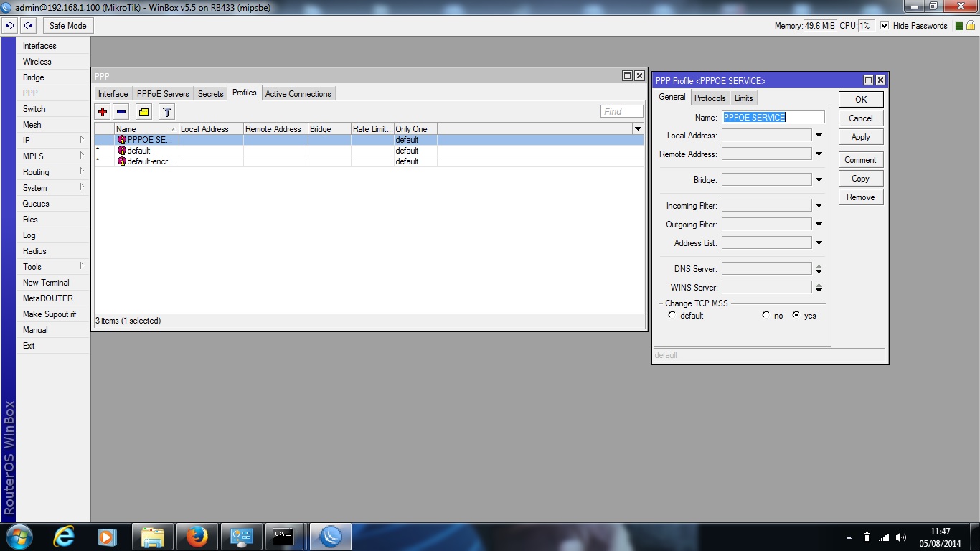
Task: Open Wireless from the sidebar menu
Action: 37,62
